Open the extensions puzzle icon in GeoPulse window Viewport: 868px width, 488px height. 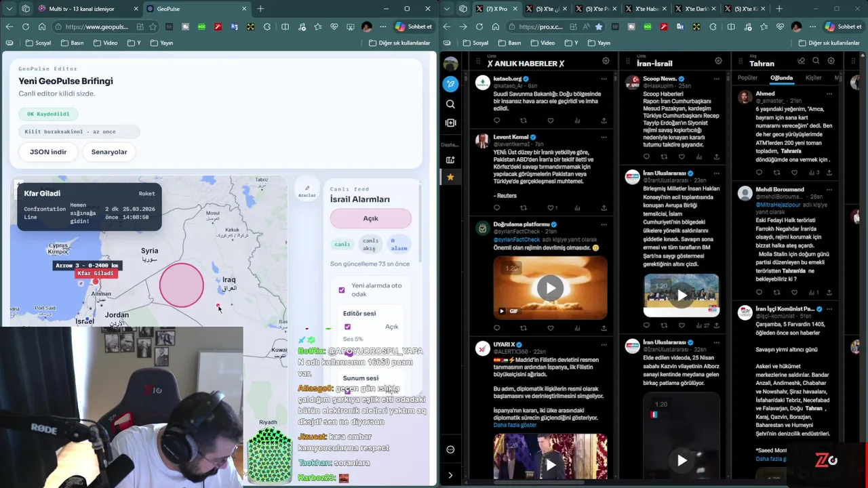(267, 26)
